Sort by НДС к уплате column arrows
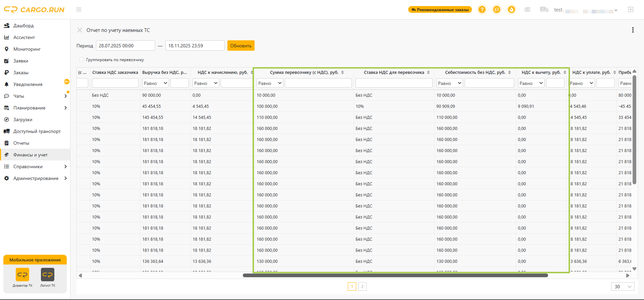 [x=614, y=72]
